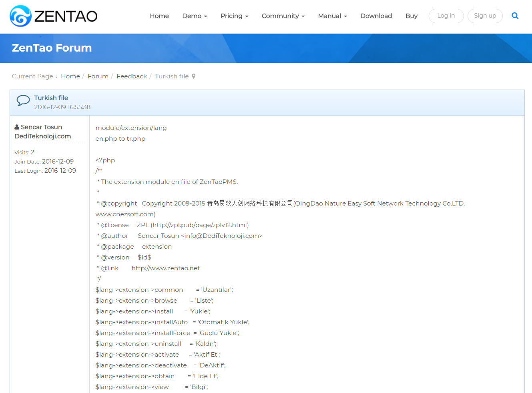
Task: Expand the Manual dropdown menu
Action: click(x=332, y=16)
